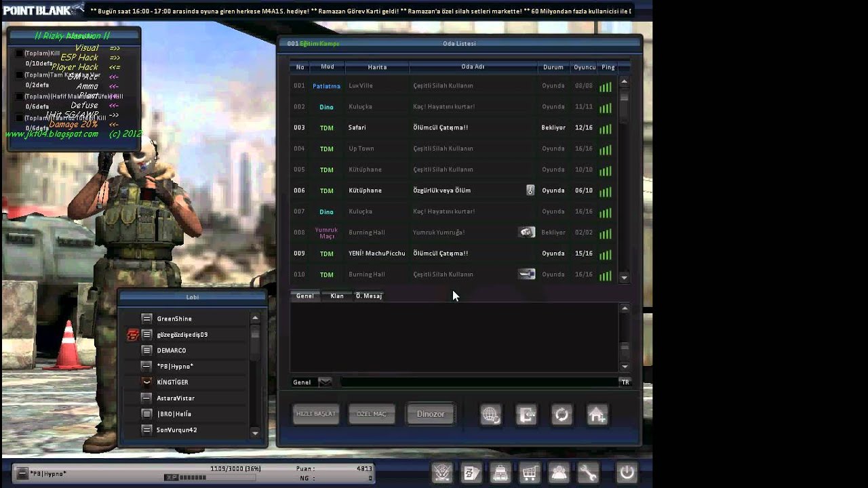The width and height of the screenshot is (868, 488).
Task: Click the rank icon beside SonVurqun42
Action: tap(146, 430)
